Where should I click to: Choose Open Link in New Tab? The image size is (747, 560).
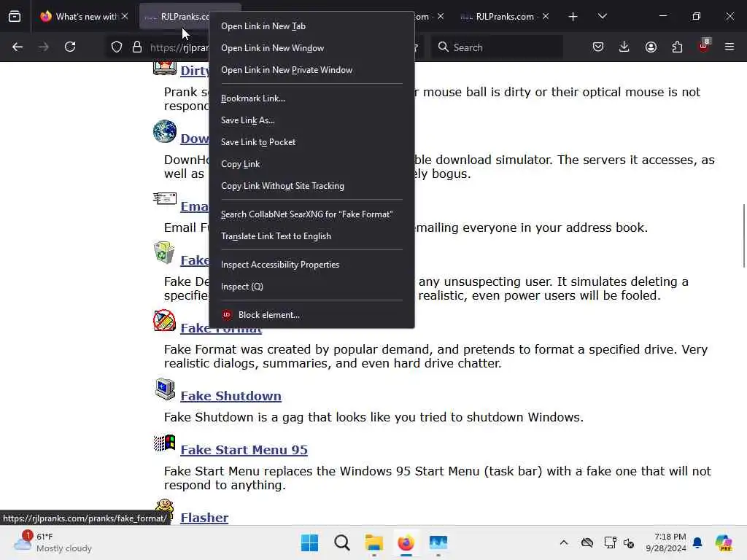pyautogui.click(x=311, y=26)
